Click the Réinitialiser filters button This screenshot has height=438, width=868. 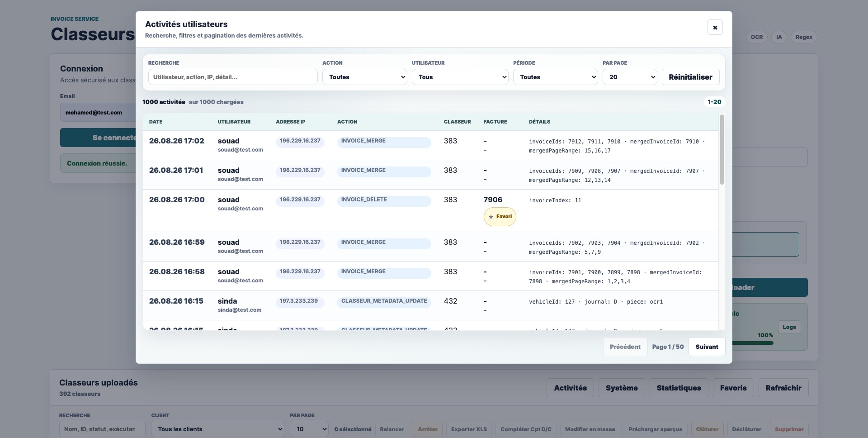point(690,77)
